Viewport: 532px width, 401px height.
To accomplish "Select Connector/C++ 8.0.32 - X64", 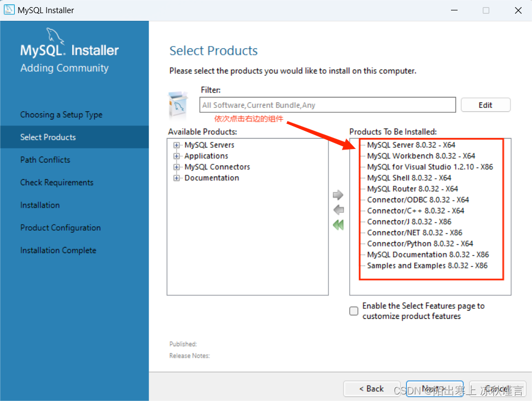I will (x=415, y=210).
